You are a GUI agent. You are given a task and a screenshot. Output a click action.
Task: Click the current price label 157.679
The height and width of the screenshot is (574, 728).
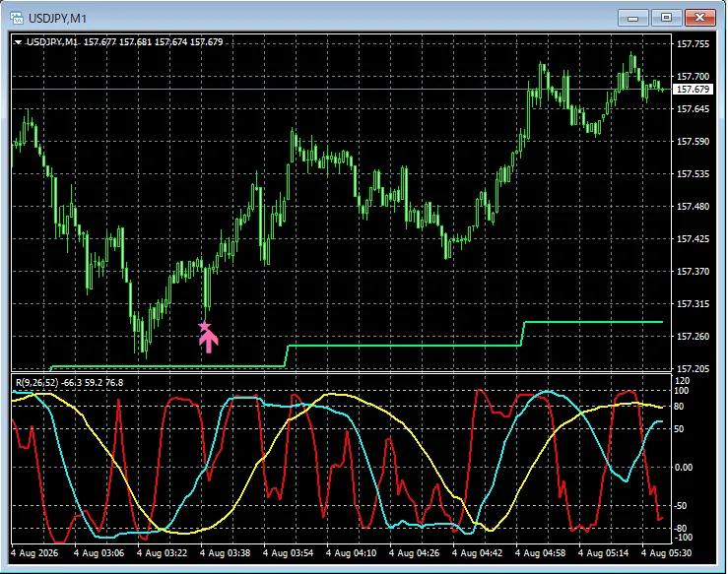coord(693,89)
